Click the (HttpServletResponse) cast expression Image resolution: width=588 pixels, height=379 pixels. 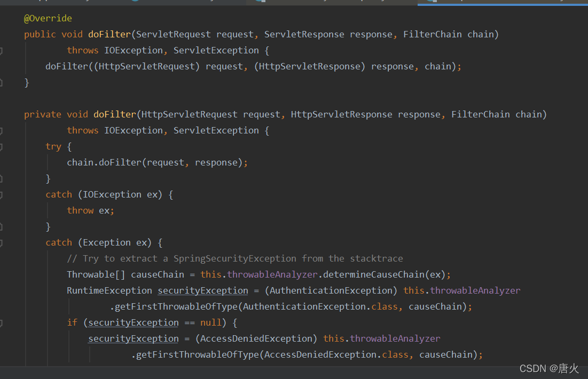click(x=309, y=66)
